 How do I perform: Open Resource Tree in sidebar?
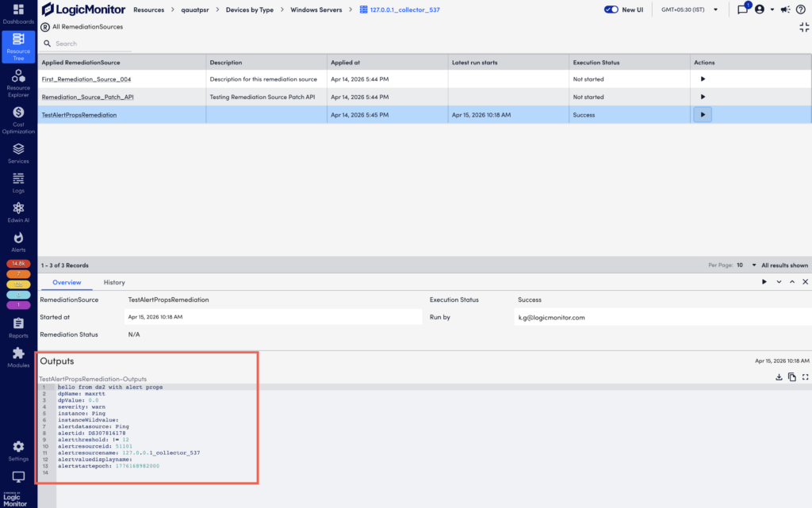click(18, 47)
